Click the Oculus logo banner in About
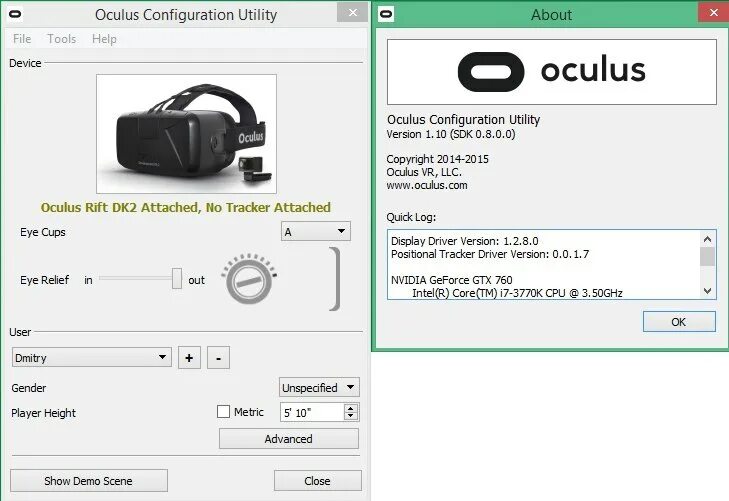The image size is (729, 501). 552,72
